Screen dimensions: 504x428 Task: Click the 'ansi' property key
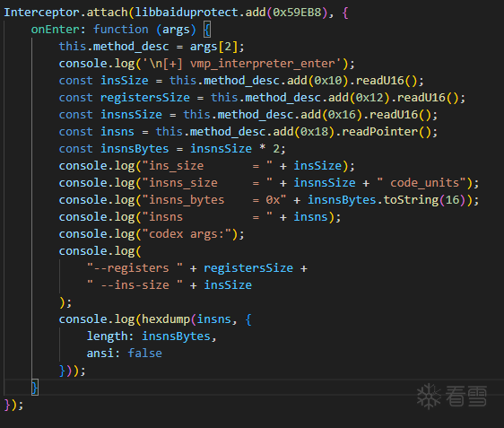100,353
